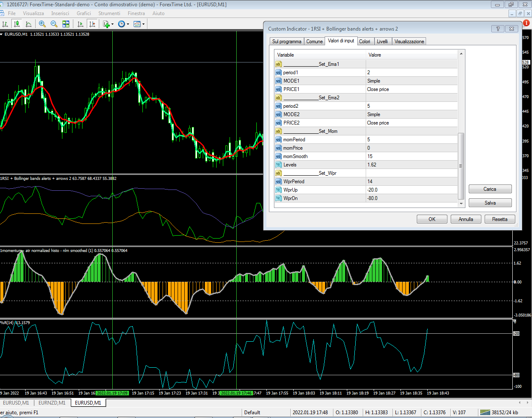Toggle the chart shift icon
This screenshot has width=532, height=418.
(x=92, y=24)
